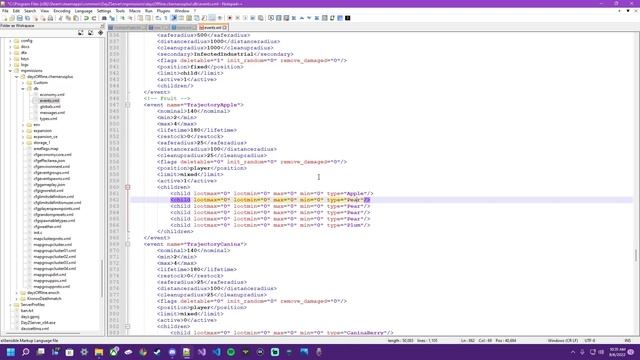Select types.xml in workspace tree
The height and width of the screenshot is (360, 640).
[48, 119]
